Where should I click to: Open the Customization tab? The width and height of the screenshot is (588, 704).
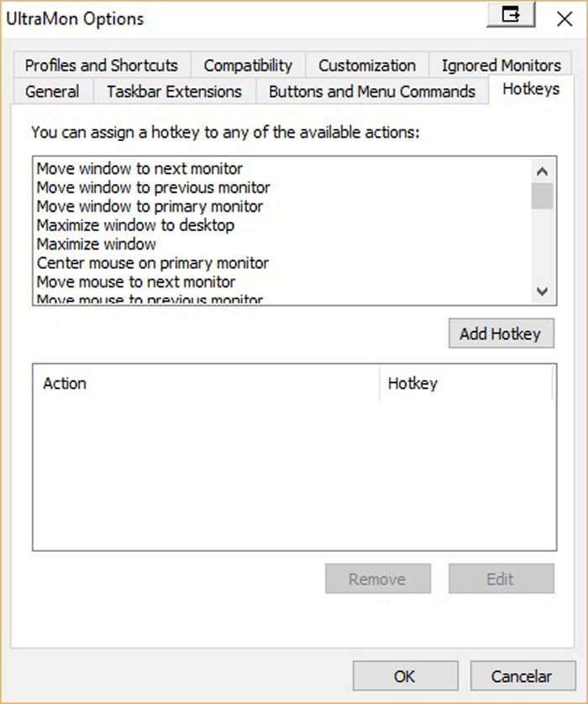[x=367, y=65]
